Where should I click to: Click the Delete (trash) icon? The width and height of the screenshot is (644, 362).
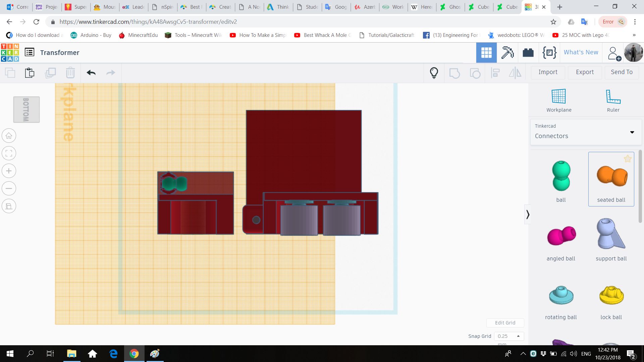pos(70,72)
